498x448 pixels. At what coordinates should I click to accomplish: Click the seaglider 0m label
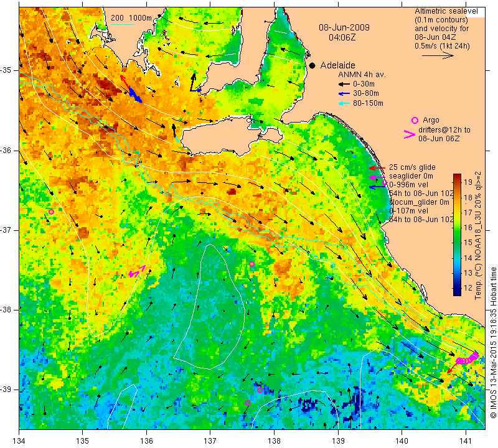pyautogui.click(x=411, y=176)
